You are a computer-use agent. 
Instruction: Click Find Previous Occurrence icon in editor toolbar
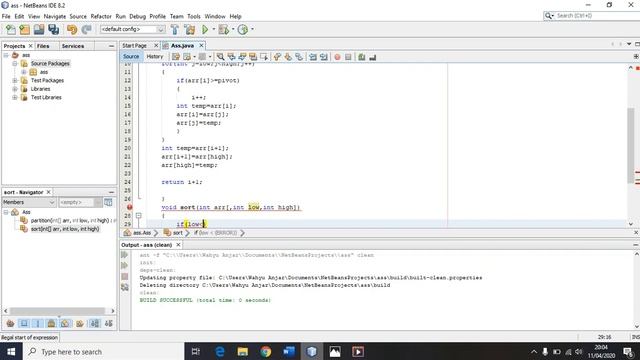coord(231,57)
